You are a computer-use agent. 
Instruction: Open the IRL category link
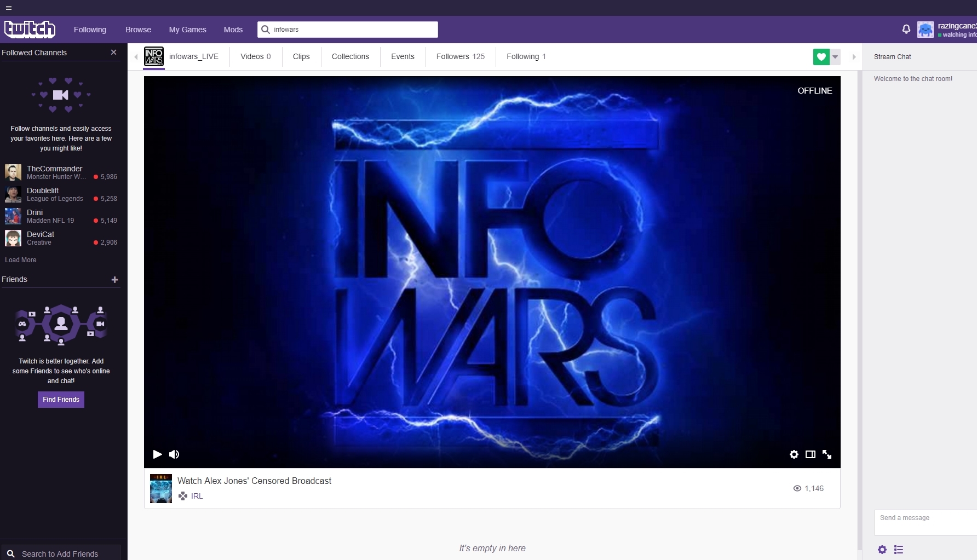click(x=197, y=496)
